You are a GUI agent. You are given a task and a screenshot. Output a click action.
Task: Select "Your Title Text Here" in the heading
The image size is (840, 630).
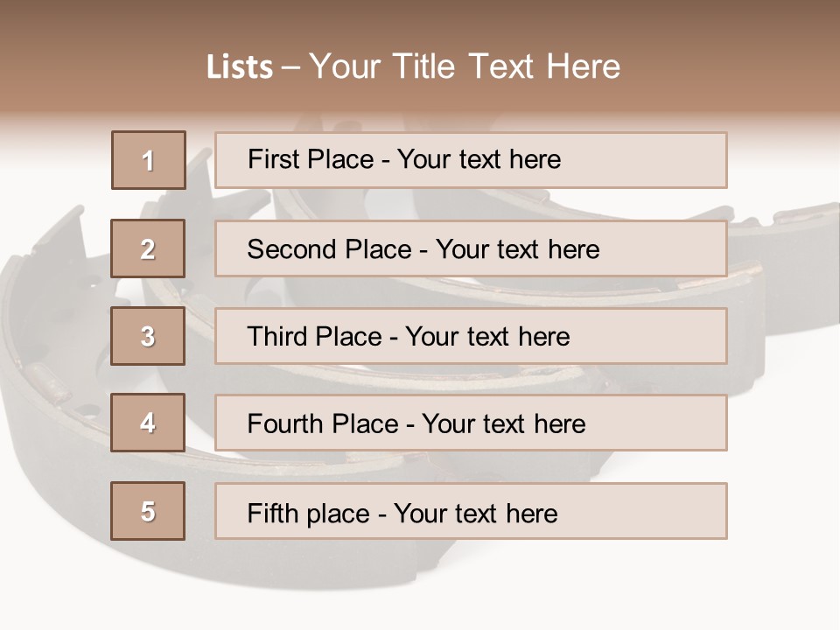pos(465,66)
